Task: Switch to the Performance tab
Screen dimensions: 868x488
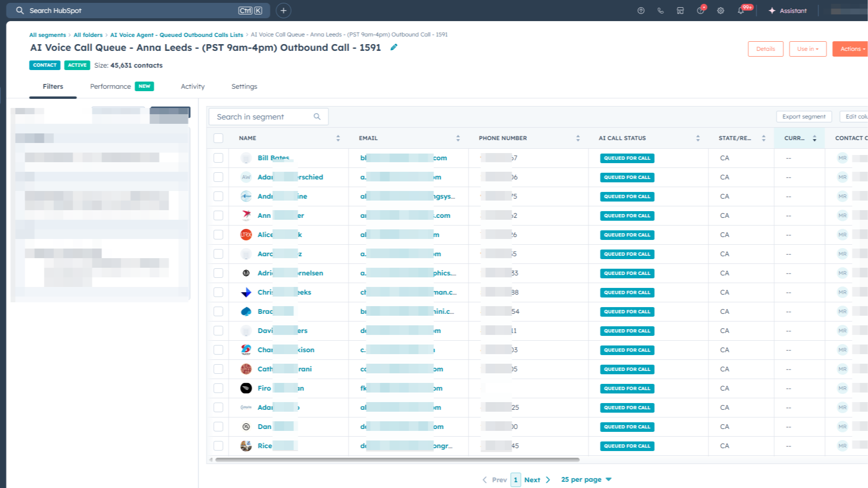Action: [110, 86]
